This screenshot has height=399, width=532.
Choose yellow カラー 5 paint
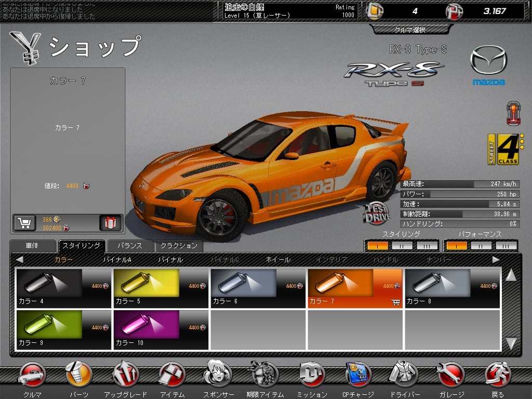161,288
